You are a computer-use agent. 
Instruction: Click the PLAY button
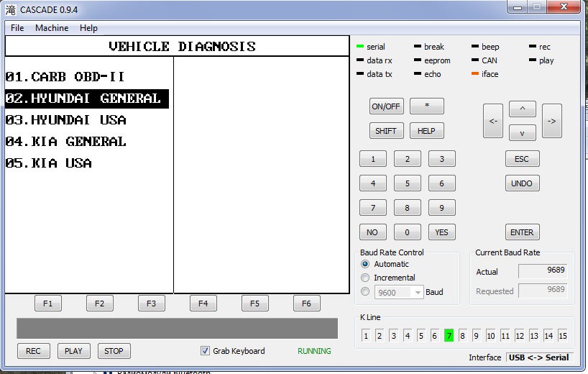tap(73, 351)
